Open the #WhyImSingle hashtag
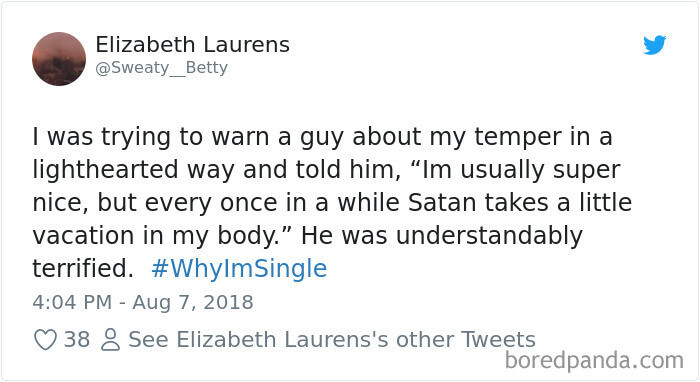 [x=239, y=269]
